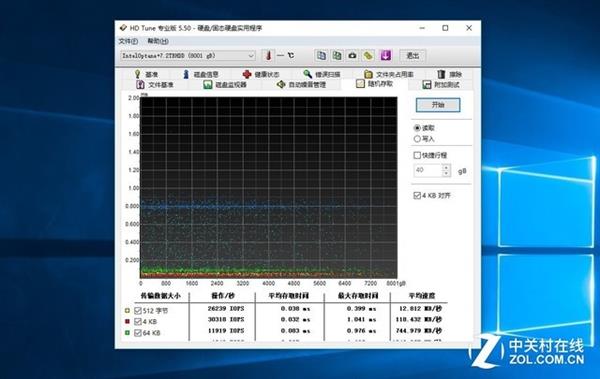
Task: Increase short stroke value with up arrow
Action: coord(446,167)
